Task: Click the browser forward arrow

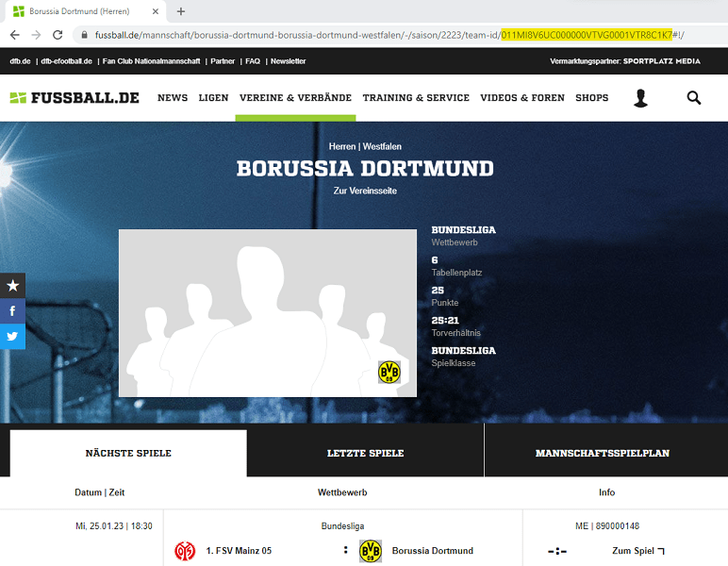Action: pos(36,35)
